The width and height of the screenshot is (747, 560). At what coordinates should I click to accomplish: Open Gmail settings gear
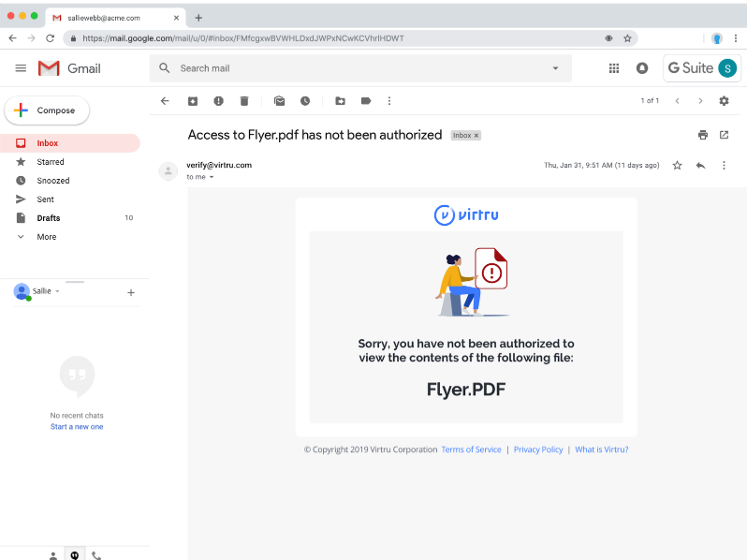(x=724, y=101)
